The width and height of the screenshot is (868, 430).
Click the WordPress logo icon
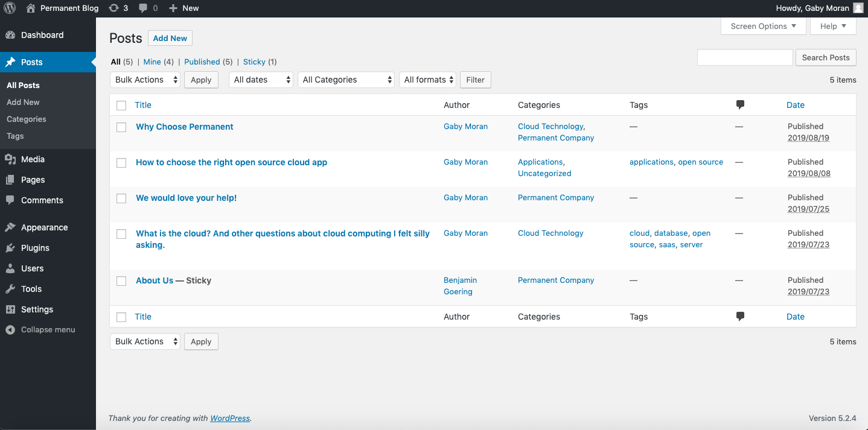pyautogui.click(x=10, y=8)
